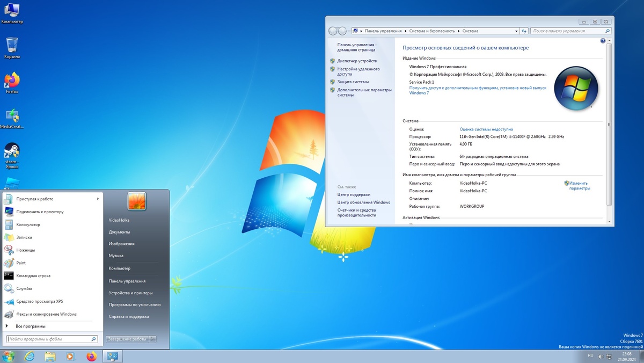The image size is (644, 363).
Task: Open Службы from the Start menu
Action: coord(53,288)
